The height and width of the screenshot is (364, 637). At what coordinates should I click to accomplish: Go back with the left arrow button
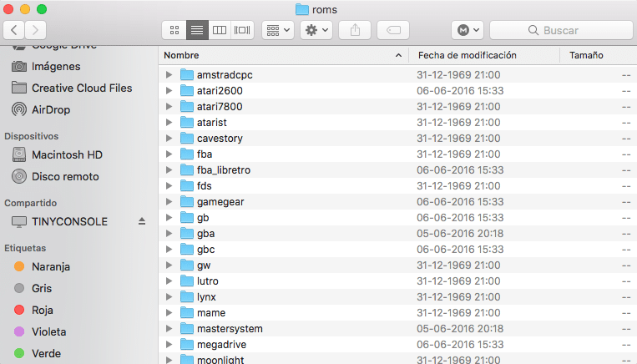(x=14, y=30)
